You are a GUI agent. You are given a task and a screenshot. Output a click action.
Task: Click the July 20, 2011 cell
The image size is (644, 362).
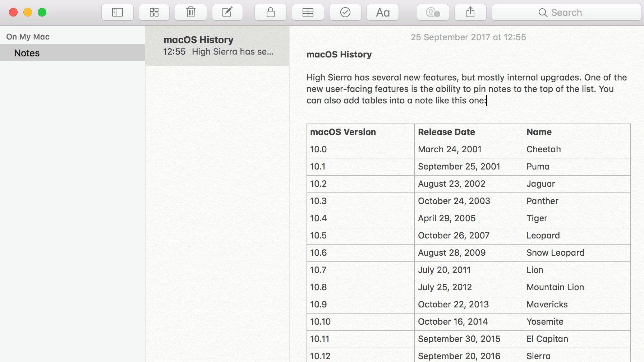469,270
